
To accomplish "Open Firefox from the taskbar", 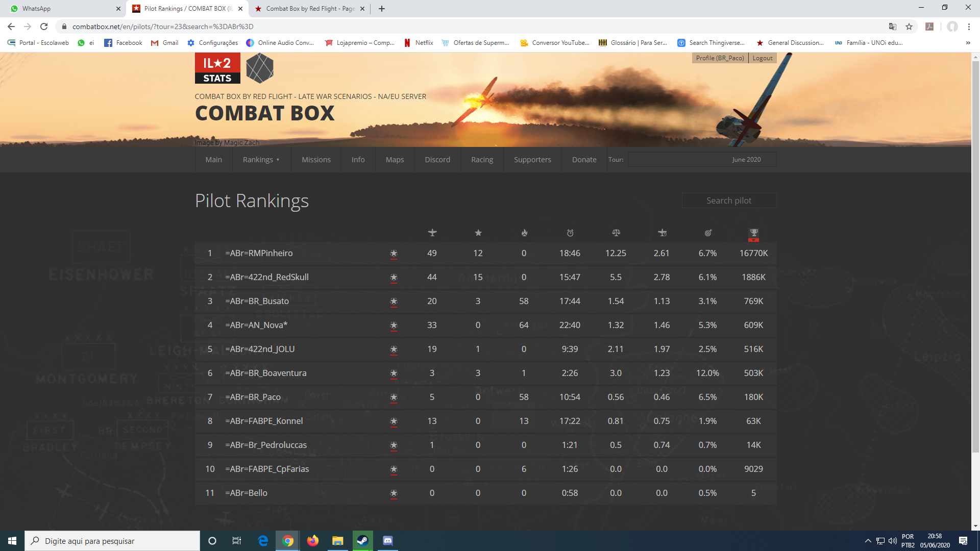I will (x=313, y=541).
